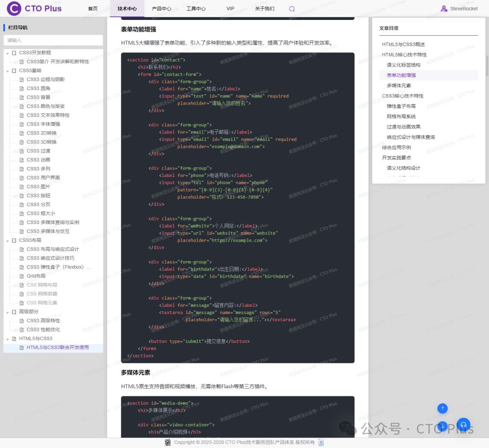Open CSS3 3D转换 tutorial
489x448 pixels.
[42, 142]
